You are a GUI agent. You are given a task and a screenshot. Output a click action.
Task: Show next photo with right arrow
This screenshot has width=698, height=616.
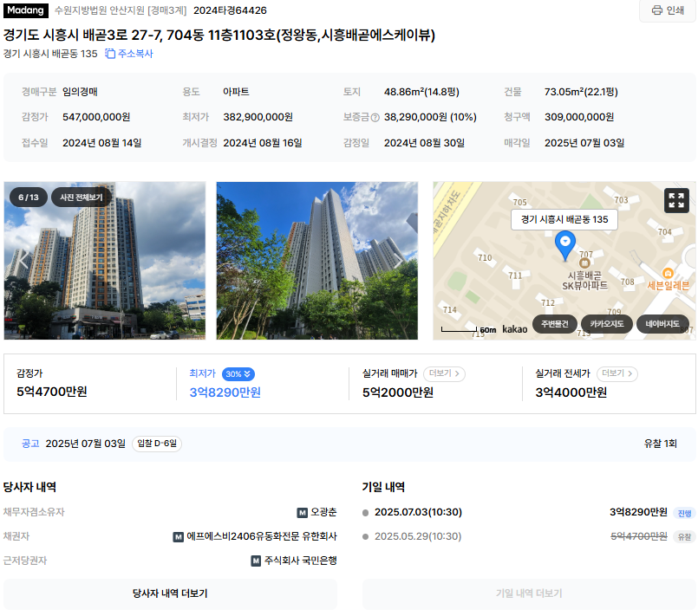tap(398, 260)
